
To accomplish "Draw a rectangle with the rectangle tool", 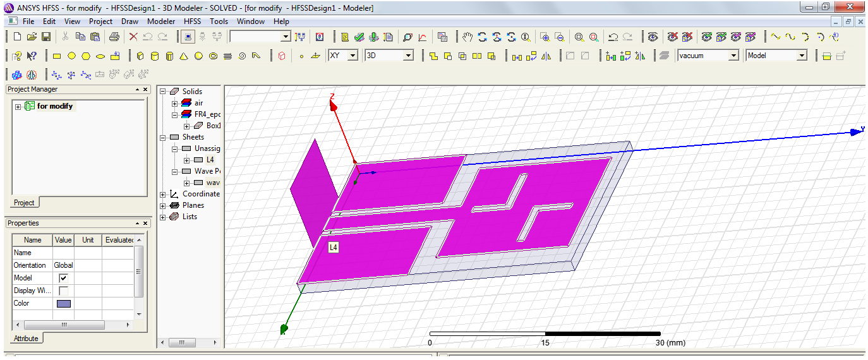I will pos(56,56).
